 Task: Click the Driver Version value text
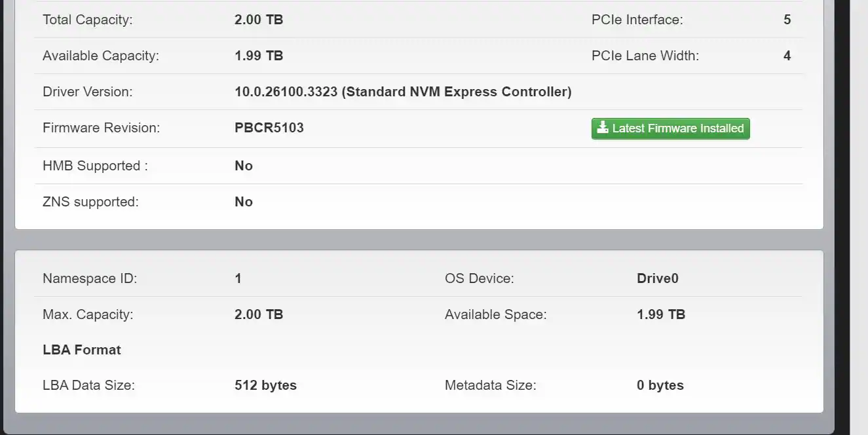[x=403, y=92]
